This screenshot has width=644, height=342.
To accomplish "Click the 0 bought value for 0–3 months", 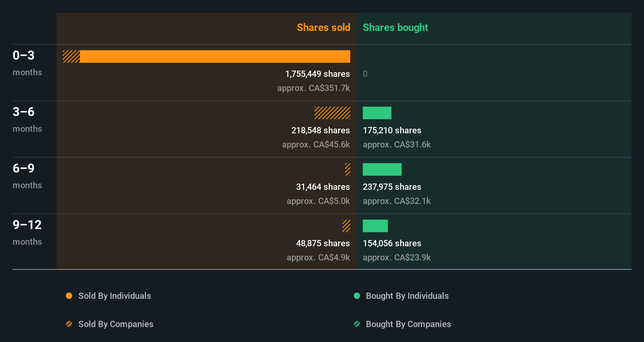I will pyautogui.click(x=365, y=74).
